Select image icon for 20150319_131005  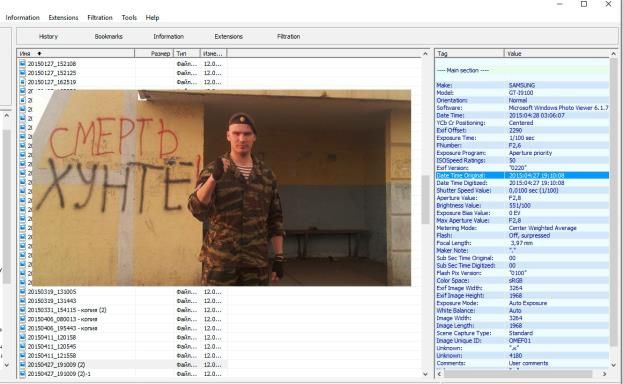coord(22,292)
